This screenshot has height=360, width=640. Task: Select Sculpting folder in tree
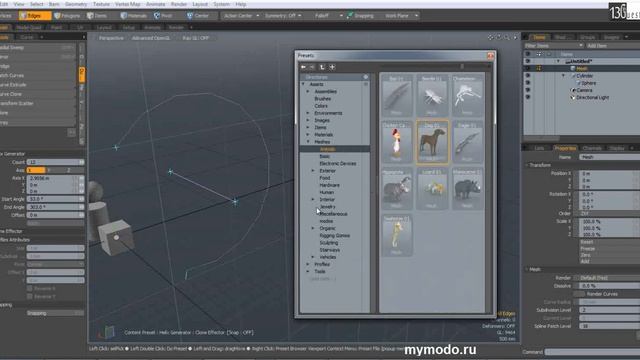[x=329, y=242]
